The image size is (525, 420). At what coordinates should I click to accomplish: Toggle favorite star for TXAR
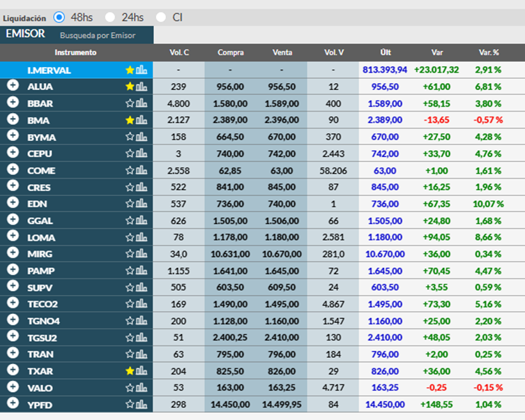(x=130, y=370)
